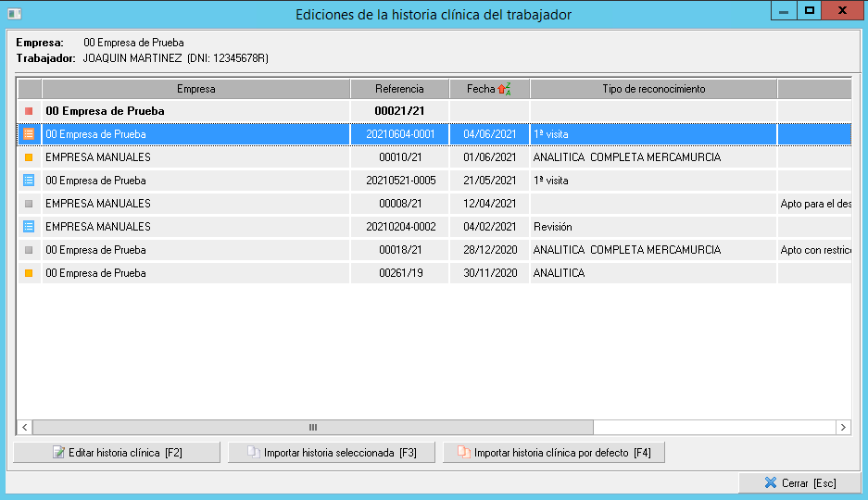Click orange square icon of row 00010/21
The width and height of the screenshot is (868, 500).
[29, 157]
